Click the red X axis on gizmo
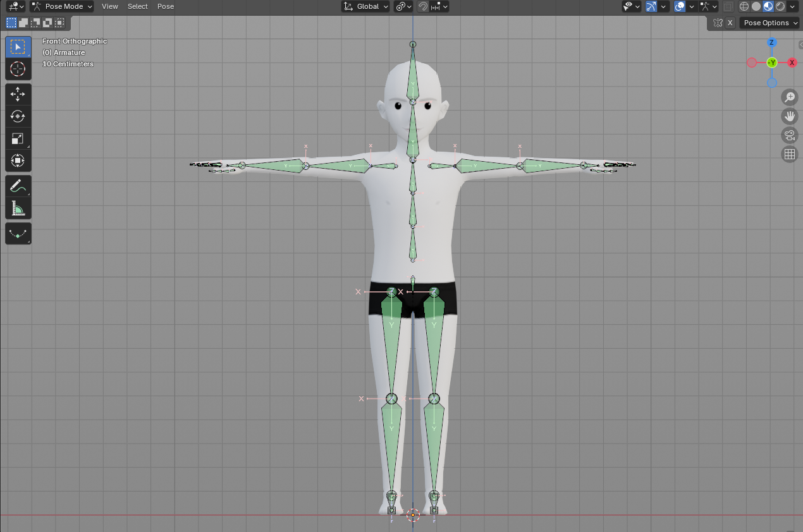 click(792, 63)
